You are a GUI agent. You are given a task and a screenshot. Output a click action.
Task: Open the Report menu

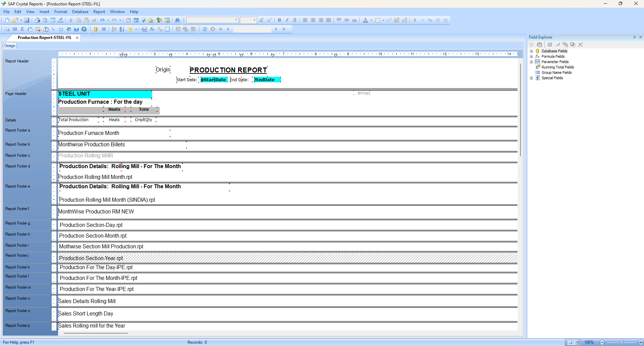pyautogui.click(x=99, y=12)
